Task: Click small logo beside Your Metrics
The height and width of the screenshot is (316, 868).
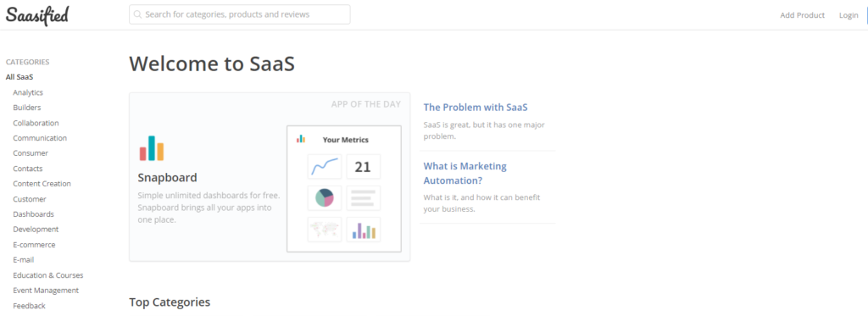Action: [301, 139]
